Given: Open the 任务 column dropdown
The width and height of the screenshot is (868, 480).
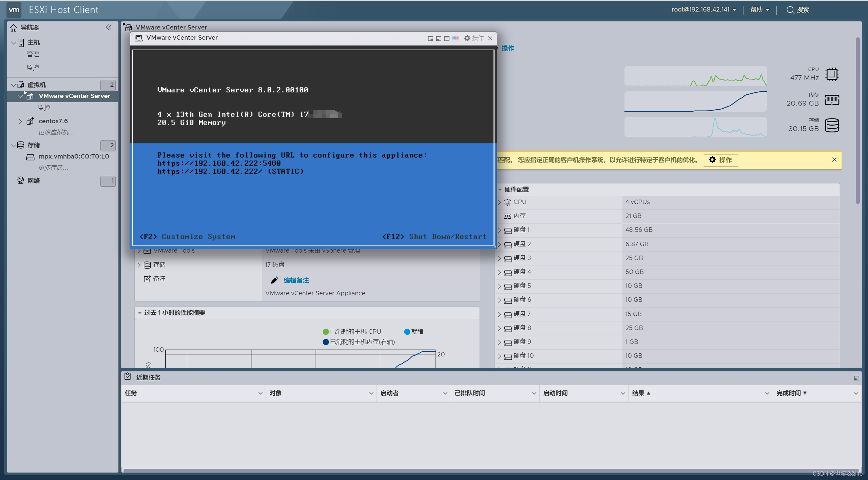Looking at the screenshot, I should click(260, 393).
